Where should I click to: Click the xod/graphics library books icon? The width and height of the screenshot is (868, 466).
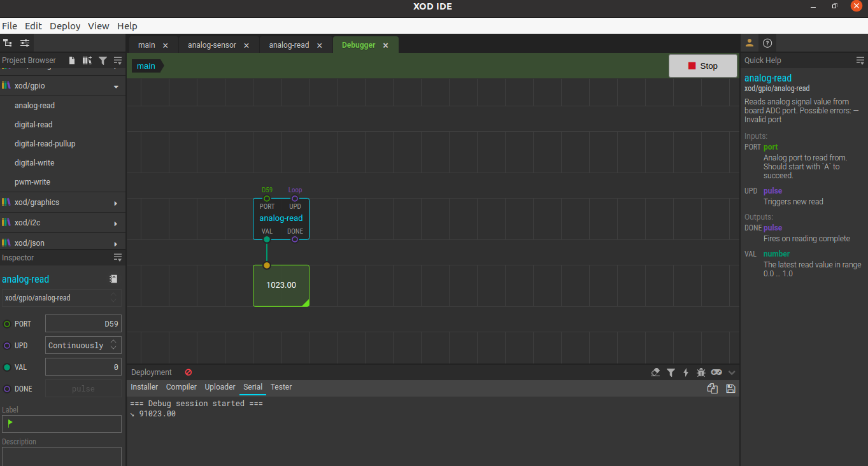6,202
